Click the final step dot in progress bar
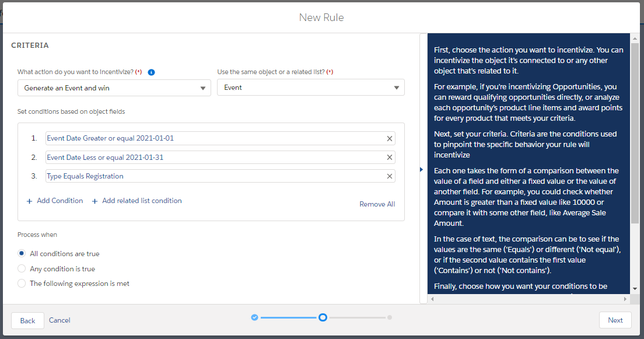 (389, 317)
